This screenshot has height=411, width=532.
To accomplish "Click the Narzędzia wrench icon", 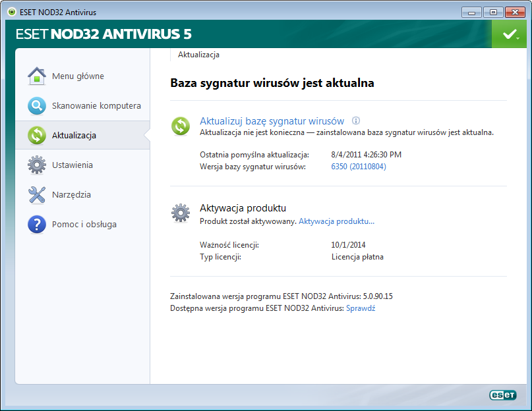I will [37, 195].
